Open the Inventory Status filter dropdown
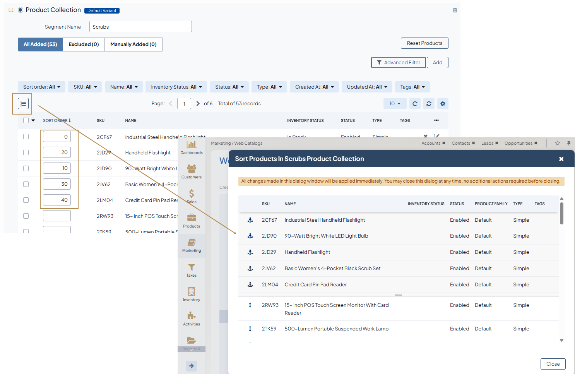Screen dimensions: 575x392 [176, 87]
